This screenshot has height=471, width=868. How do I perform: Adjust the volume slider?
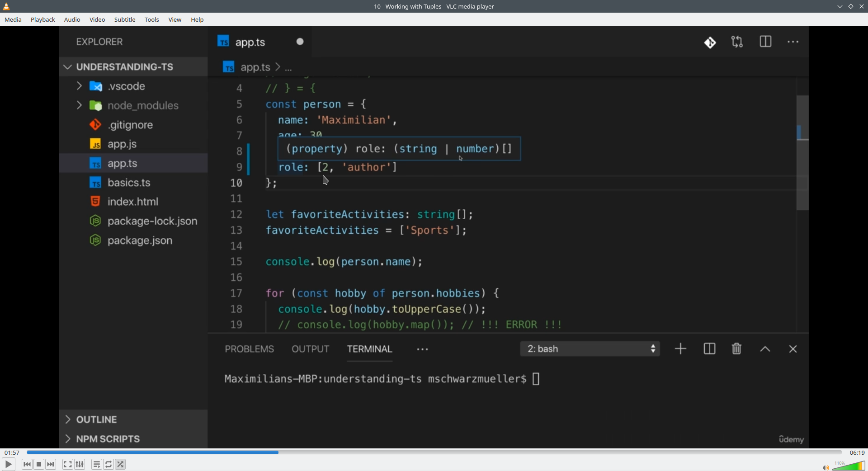pyautogui.click(x=849, y=466)
